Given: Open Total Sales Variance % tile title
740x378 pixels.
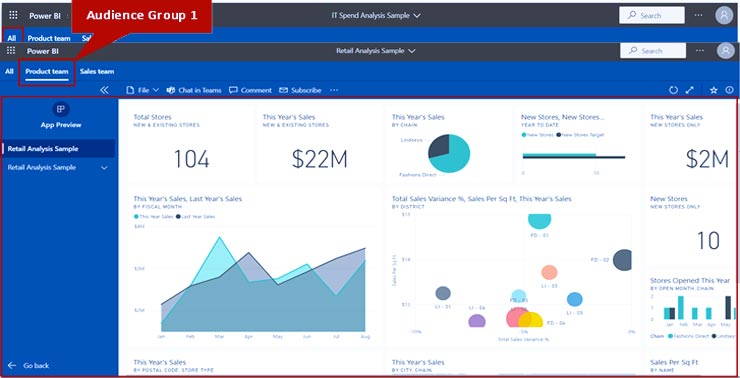Looking at the screenshot, I should (481, 199).
